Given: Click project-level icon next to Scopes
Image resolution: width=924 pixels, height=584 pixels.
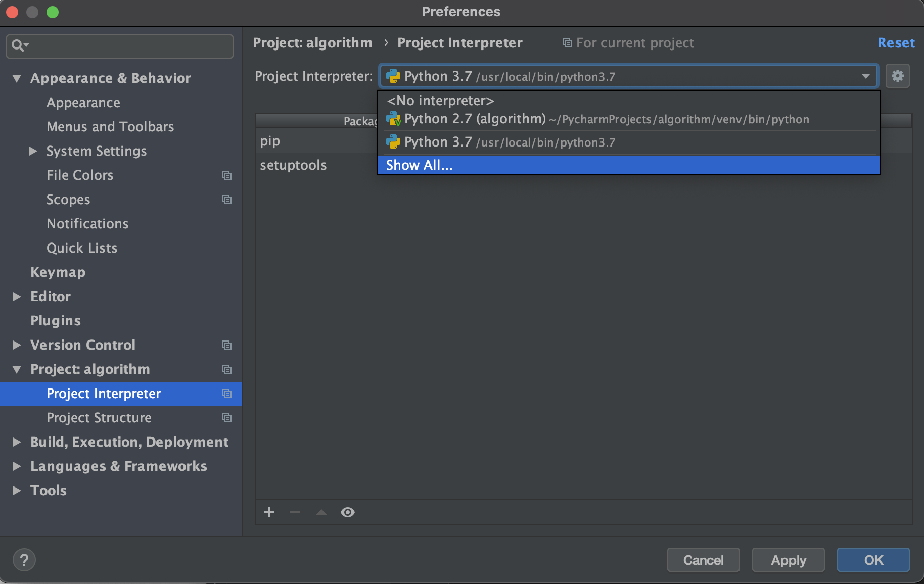Looking at the screenshot, I should coord(227,200).
